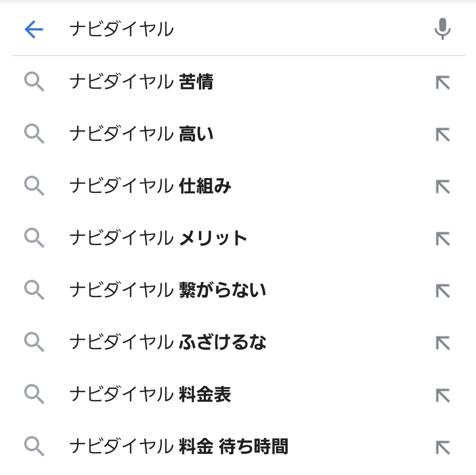Image resolution: width=476 pixels, height=475 pixels.
Task: Select the ナビダイヤル 料金表 suggestion
Action: coord(150,394)
